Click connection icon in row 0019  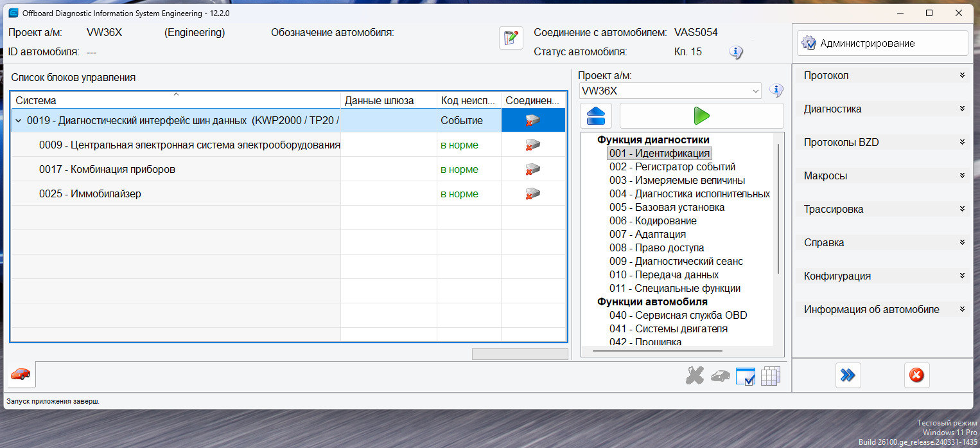(532, 120)
